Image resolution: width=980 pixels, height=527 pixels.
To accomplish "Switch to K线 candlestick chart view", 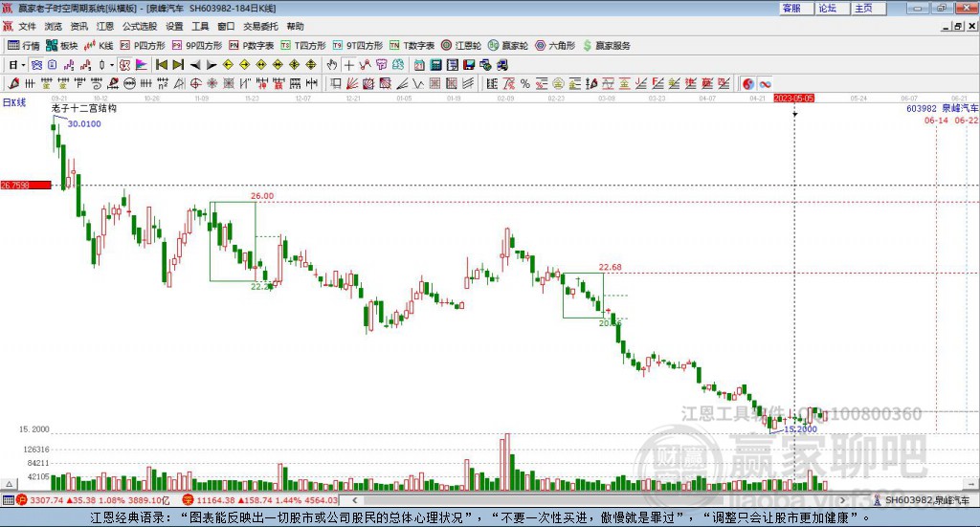I will [x=99, y=46].
